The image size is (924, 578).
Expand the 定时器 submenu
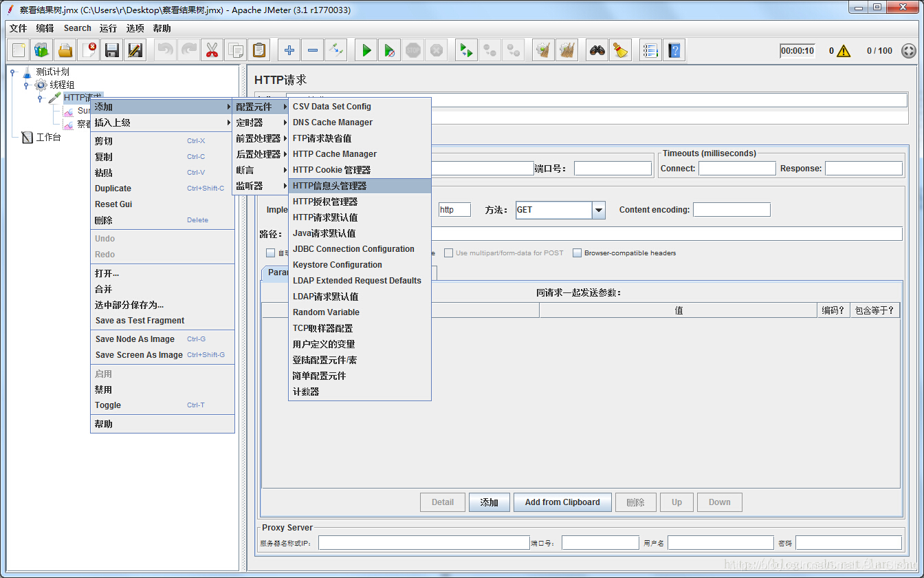(260, 122)
